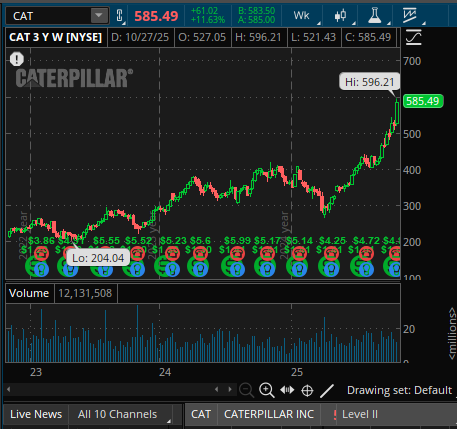
Task: Click the small scroll left arrow near zoom controls
Action: pyautogui.click(x=216, y=389)
